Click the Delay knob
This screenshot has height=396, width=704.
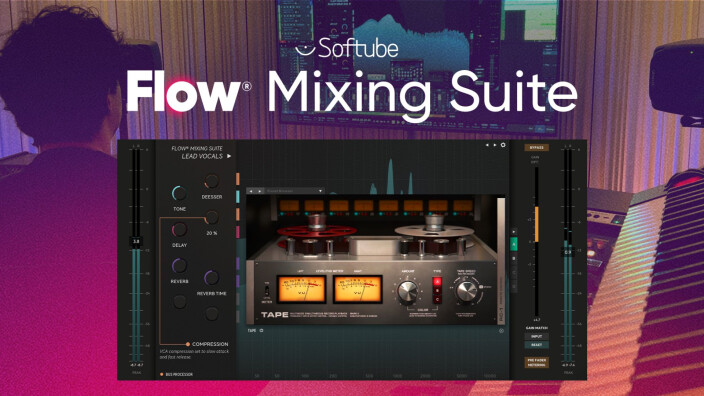[x=179, y=229]
